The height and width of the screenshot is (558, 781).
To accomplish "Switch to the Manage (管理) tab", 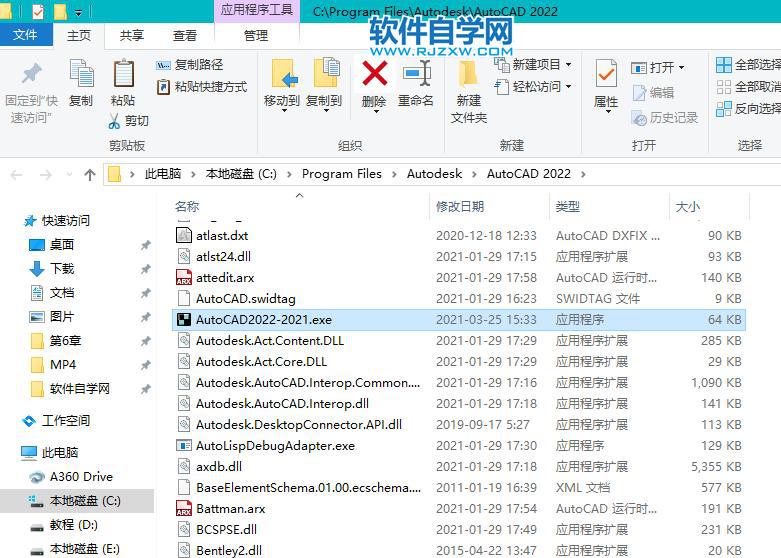I will (256, 35).
